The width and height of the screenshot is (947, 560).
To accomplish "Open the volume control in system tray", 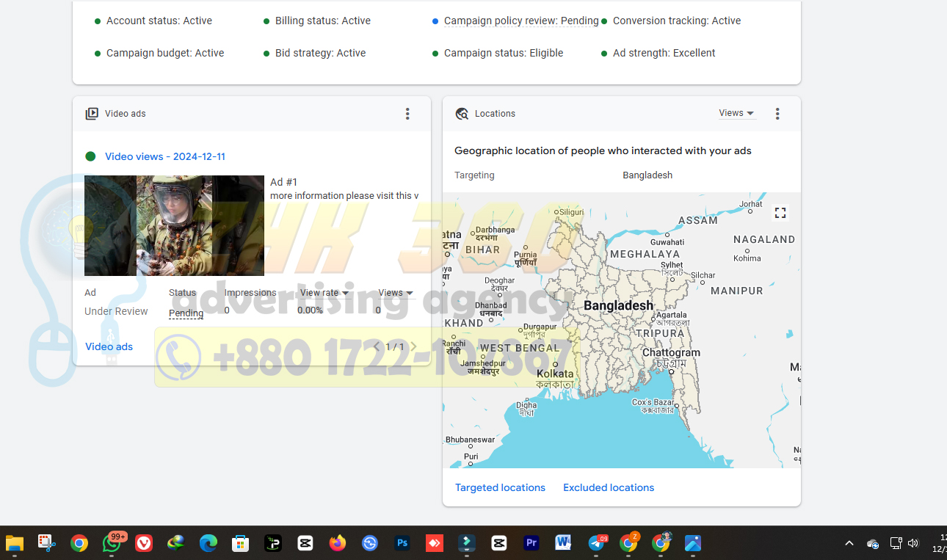I will (x=913, y=543).
